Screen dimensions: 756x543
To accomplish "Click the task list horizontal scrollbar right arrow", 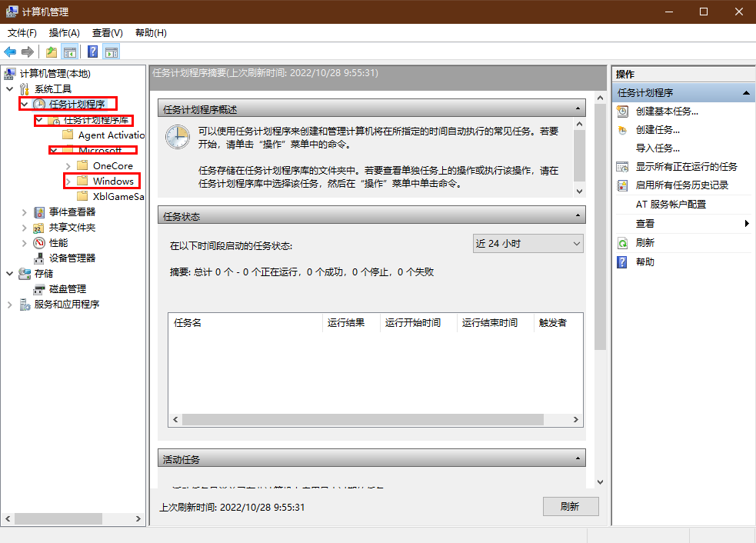I will tap(576, 419).
